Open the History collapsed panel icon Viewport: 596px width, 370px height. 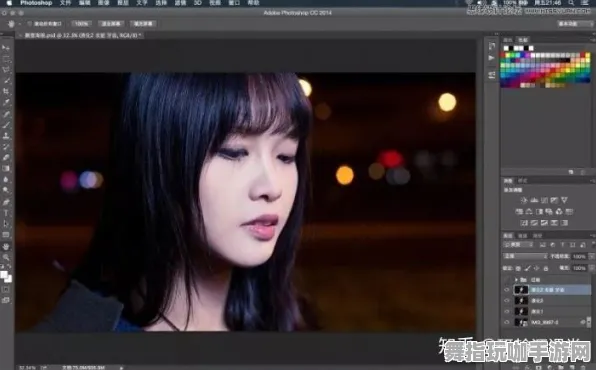[492, 46]
